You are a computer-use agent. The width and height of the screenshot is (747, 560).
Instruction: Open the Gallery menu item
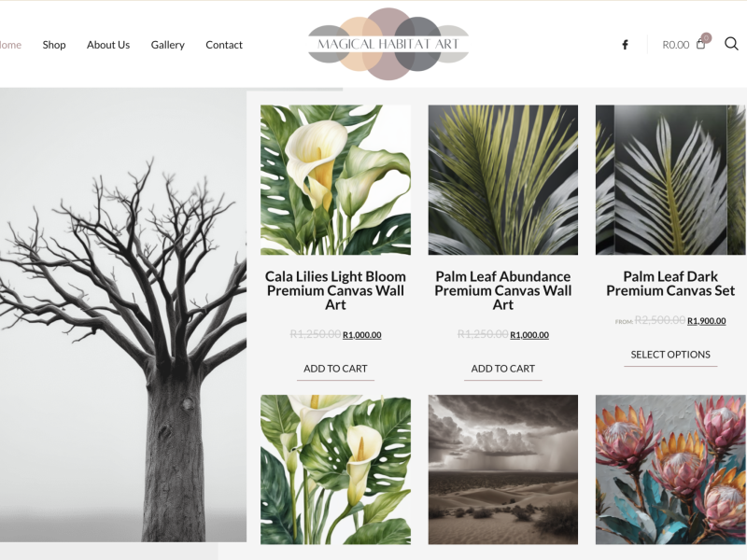click(168, 45)
